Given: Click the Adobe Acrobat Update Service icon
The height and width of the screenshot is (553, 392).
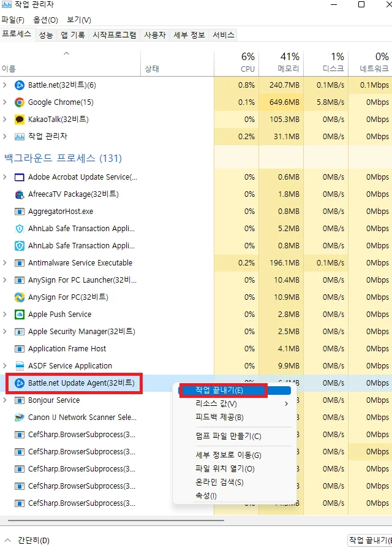Looking at the screenshot, I should pos(20,177).
